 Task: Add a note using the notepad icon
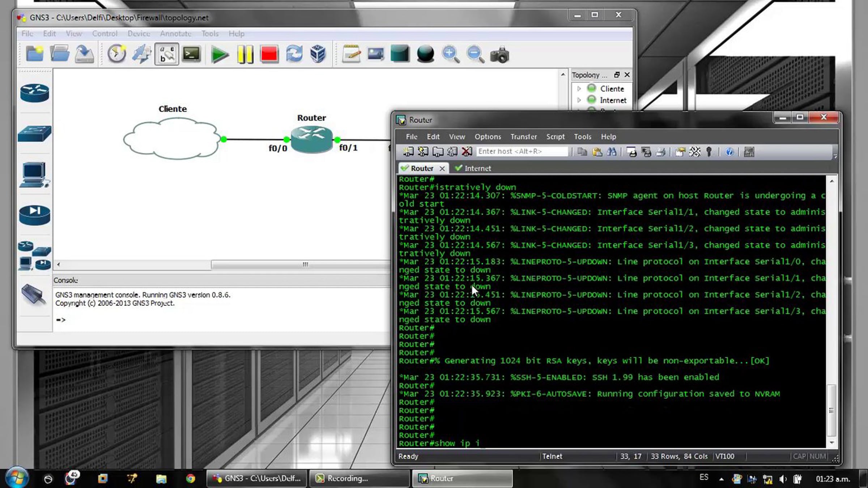351,54
